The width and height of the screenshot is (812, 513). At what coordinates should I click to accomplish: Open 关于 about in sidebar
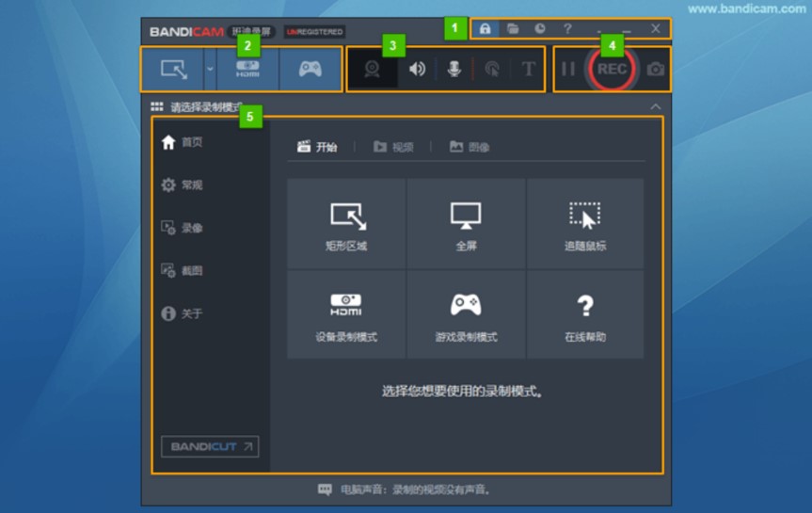[183, 313]
